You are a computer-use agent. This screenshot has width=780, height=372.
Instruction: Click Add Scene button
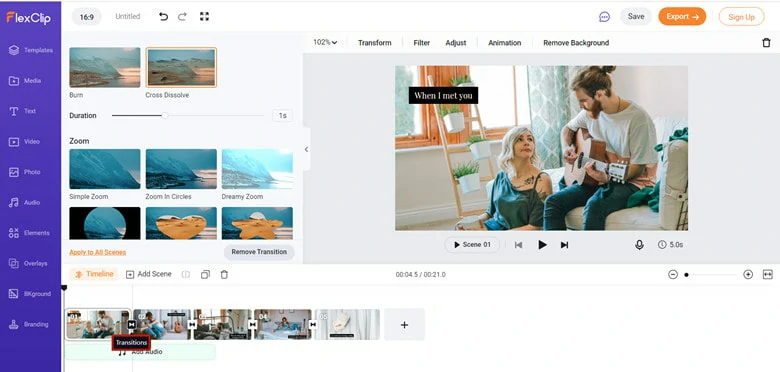click(x=148, y=274)
